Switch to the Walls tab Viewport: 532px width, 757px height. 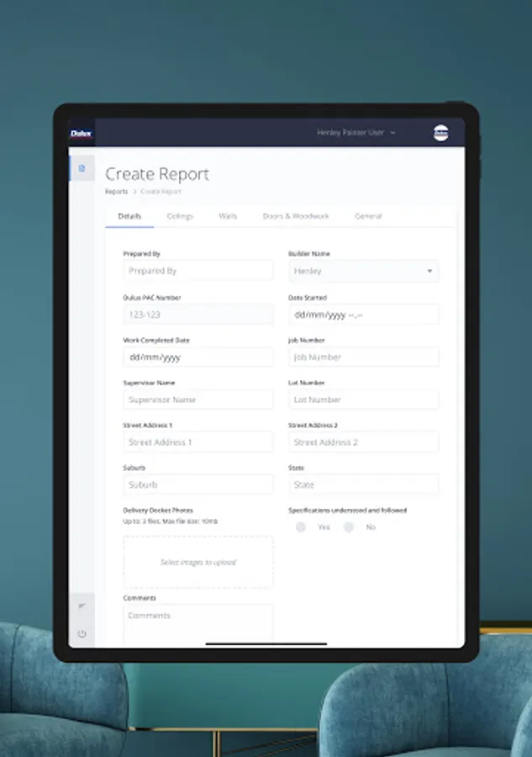click(x=228, y=216)
